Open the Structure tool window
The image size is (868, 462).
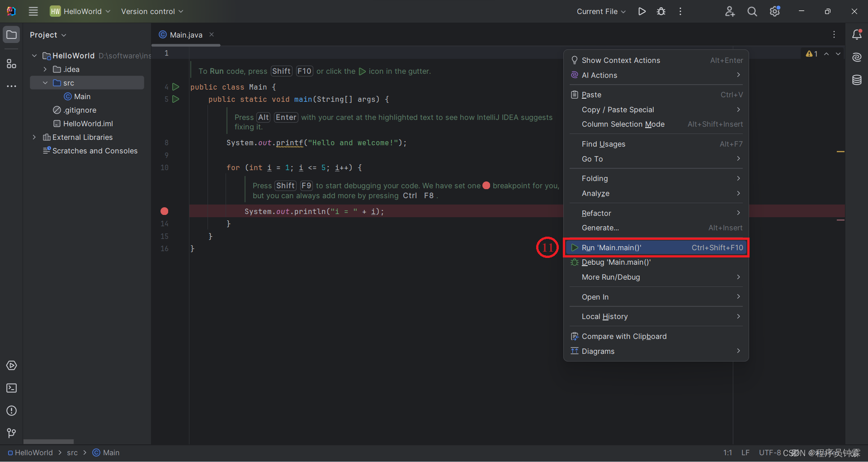click(x=11, y=64)
